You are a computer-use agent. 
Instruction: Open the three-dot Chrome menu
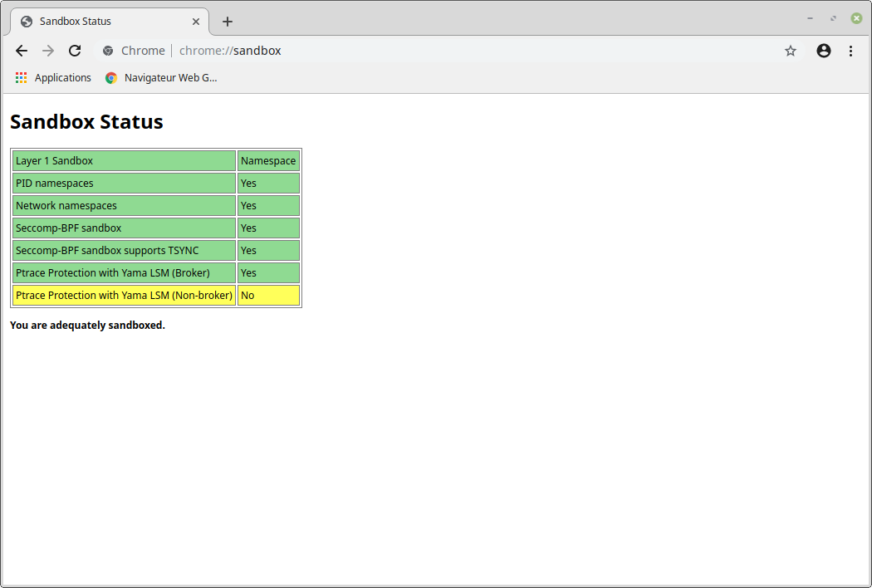point(850,51)
